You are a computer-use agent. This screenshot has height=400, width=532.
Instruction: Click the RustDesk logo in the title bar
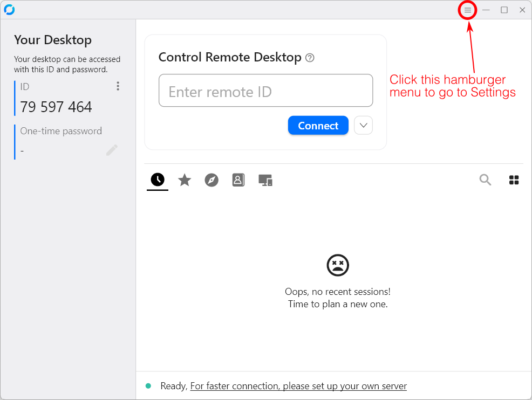click(x=10, y=9)
